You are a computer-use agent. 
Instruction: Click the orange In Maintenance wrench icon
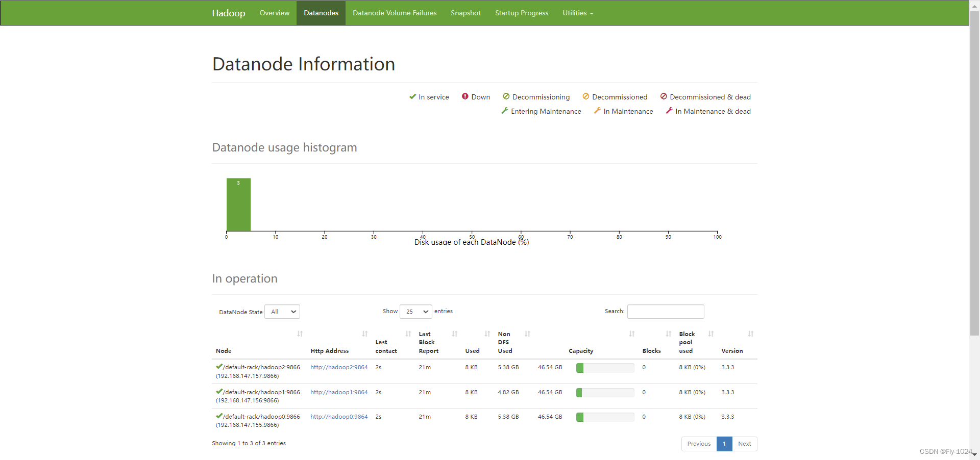[597, 111]
